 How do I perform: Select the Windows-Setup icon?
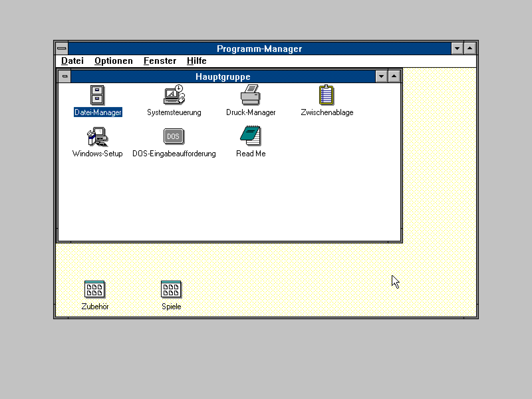pos(97,136)
